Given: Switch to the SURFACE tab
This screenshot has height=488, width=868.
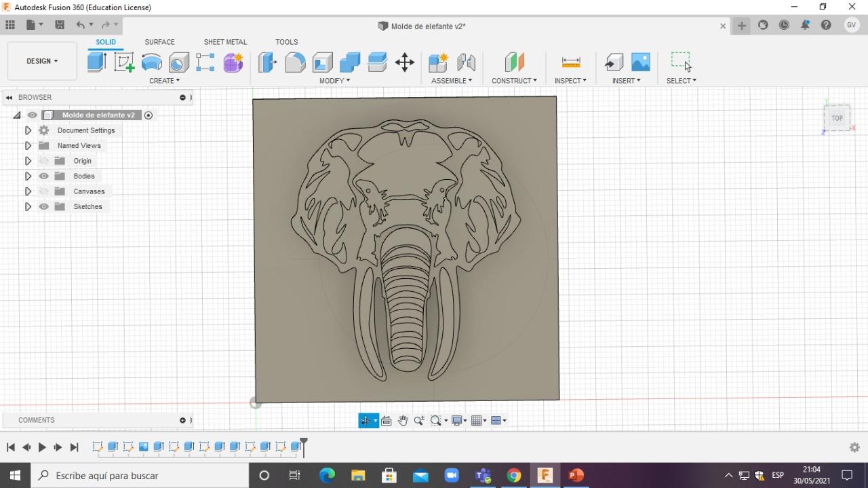Looking at the screenshot, I should click(159, 42).
